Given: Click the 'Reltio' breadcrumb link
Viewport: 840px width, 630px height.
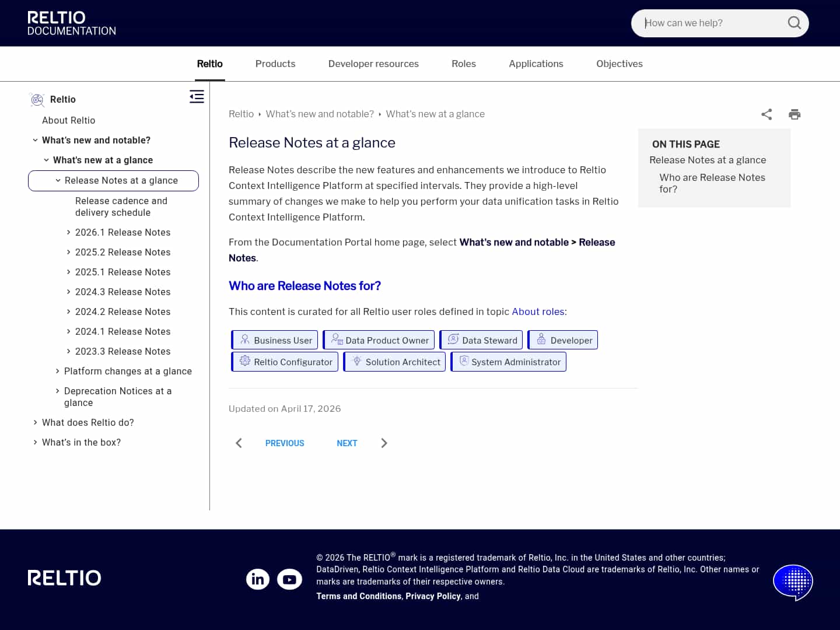Looking at the screenshot, I should point(241,114).
